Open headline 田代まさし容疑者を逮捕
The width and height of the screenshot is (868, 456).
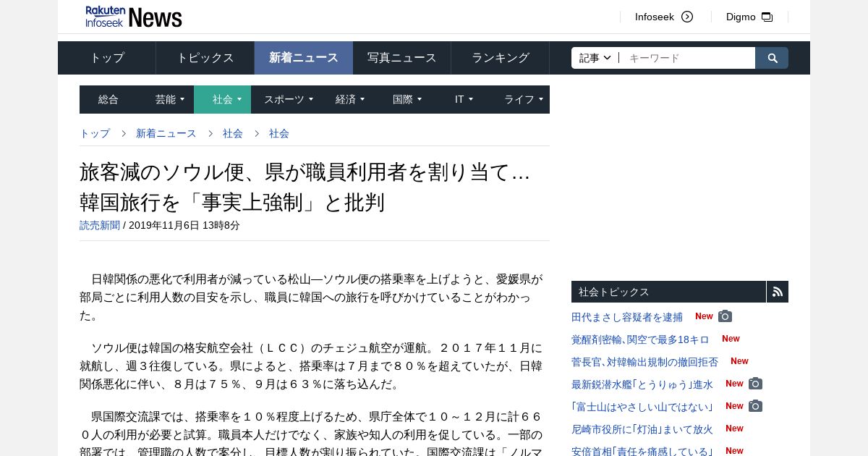(x=627, y=317)
